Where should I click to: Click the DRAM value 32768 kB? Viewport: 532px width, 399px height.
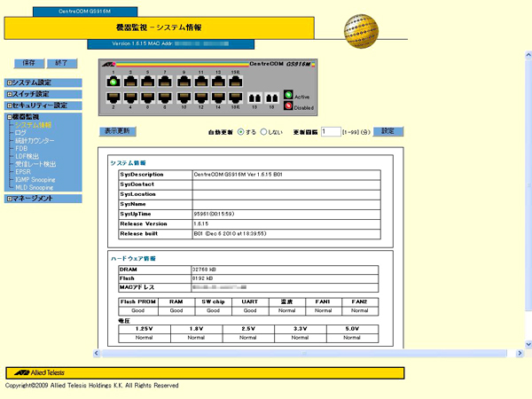click(204, 270)
